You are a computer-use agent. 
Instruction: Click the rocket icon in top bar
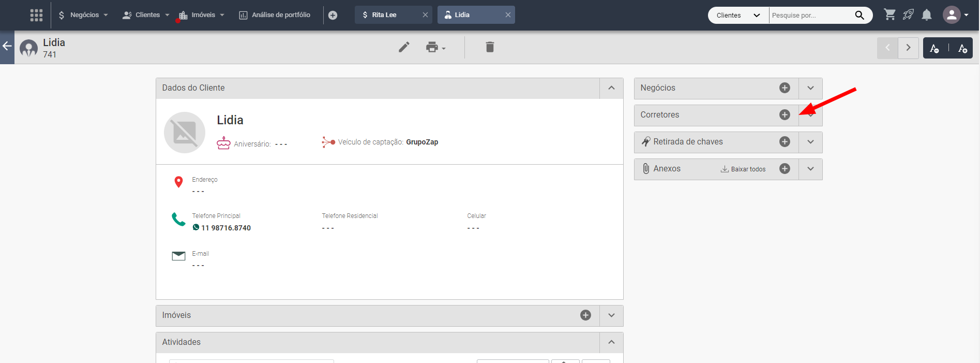(x=908, y=15)
